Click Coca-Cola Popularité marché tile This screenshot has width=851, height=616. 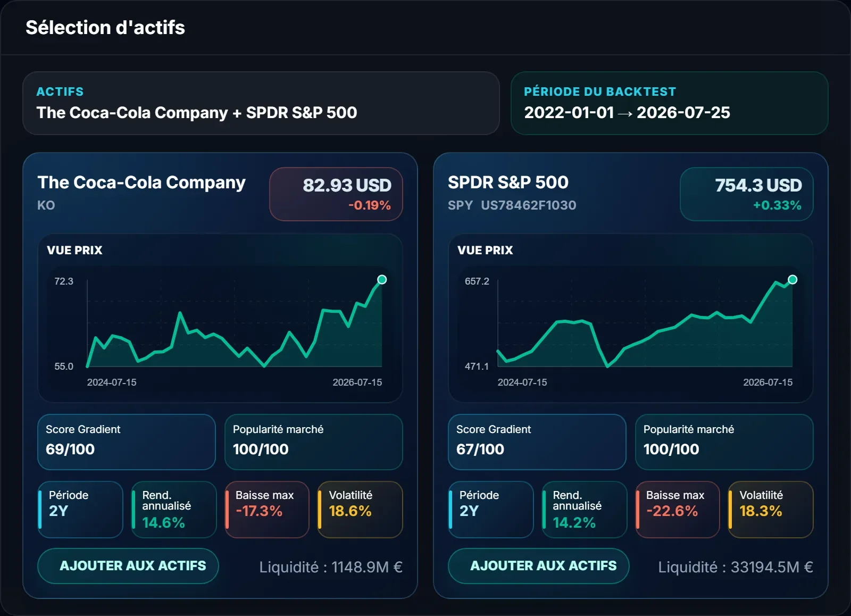314,442
